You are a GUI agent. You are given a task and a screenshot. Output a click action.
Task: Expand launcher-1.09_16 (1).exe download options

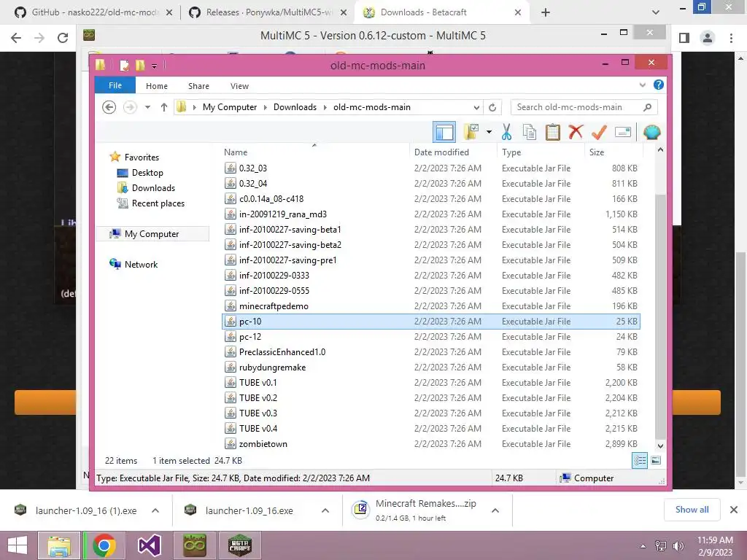click(x=155, y=510)
